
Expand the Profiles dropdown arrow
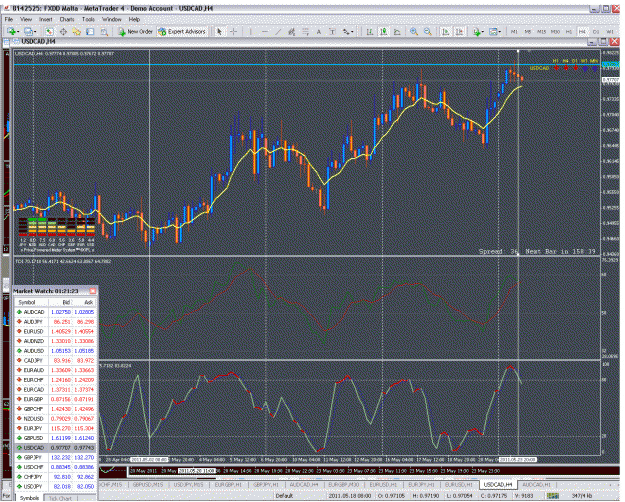tap(35, 32)
